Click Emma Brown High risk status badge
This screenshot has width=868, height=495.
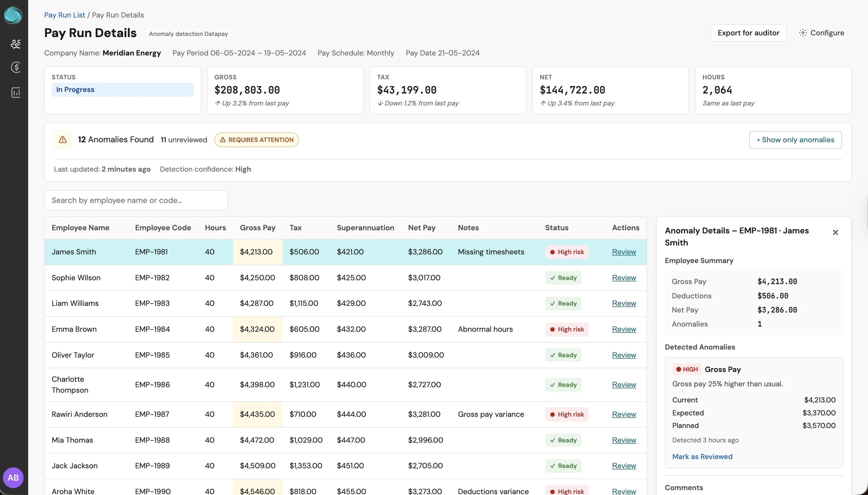point(567,329)
